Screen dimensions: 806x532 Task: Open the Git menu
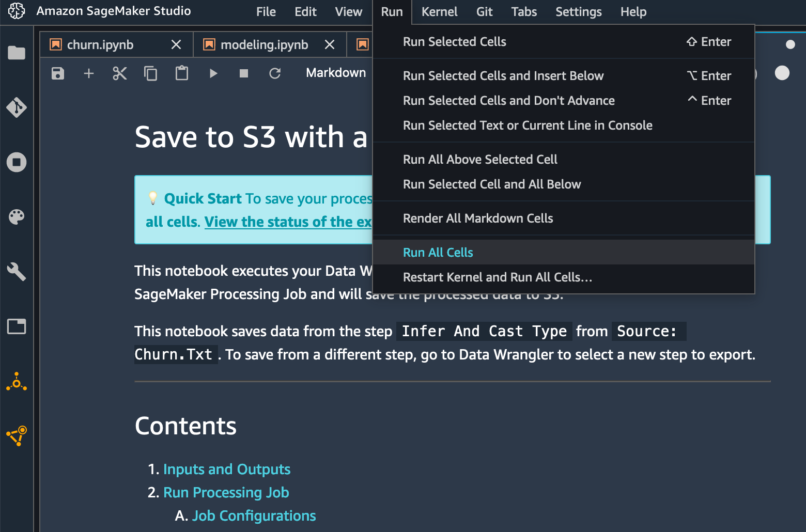pyautogui.click(x=484, y=11)
